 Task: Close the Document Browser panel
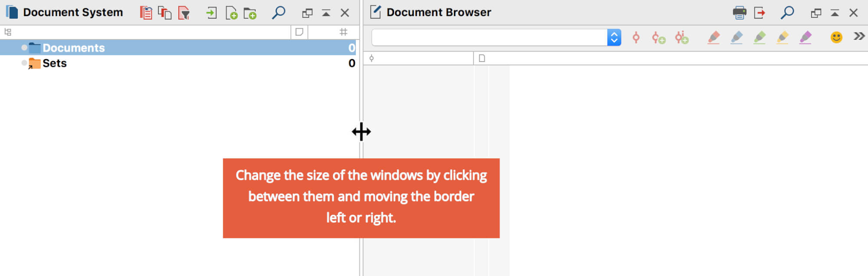click(853, 13)
